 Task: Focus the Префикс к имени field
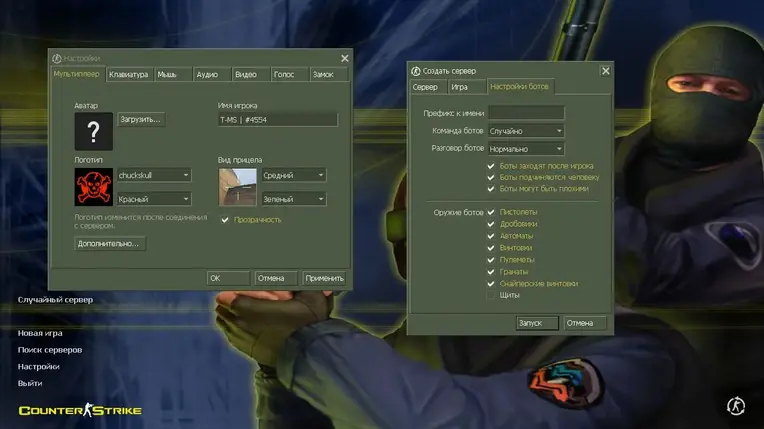pos(526,113)
